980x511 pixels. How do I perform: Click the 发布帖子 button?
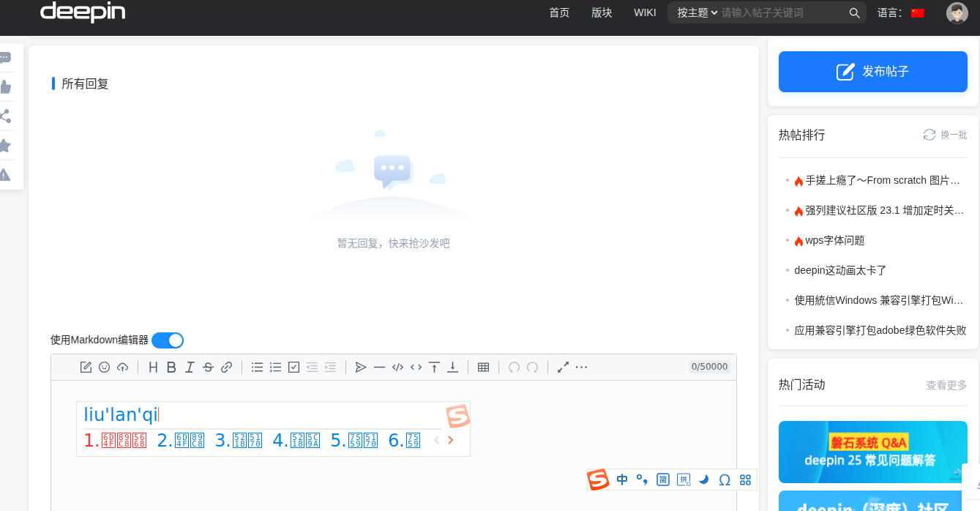873,72
